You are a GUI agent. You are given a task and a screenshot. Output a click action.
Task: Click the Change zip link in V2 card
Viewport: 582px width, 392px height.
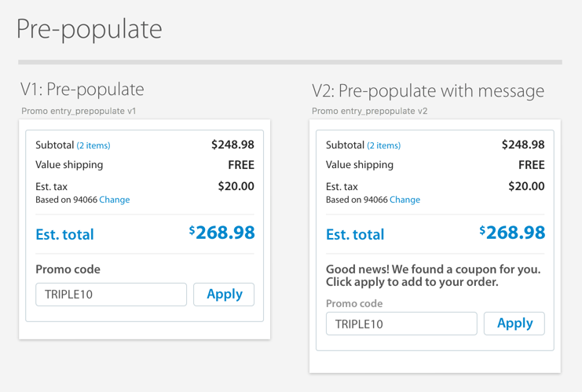pos(405,200)
